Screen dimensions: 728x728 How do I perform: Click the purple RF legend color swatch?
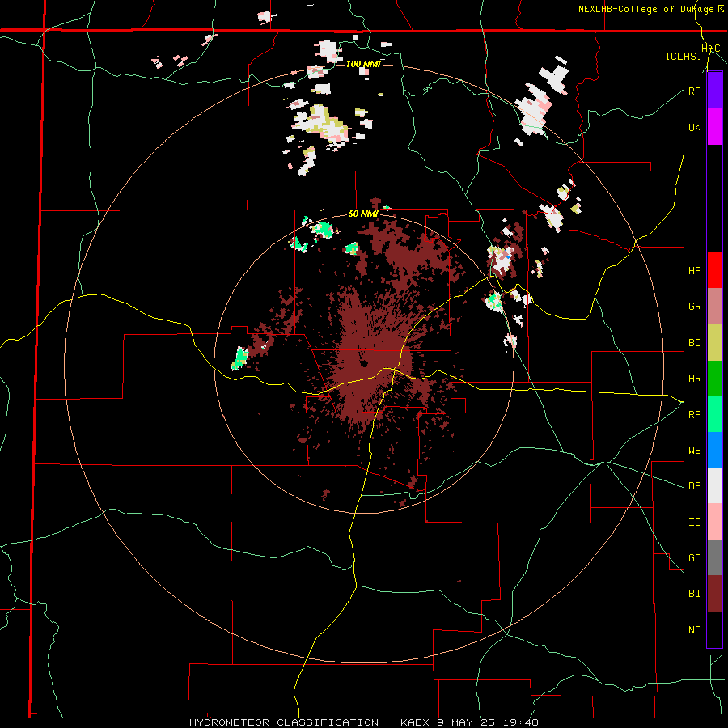click(x=714, y=91)
